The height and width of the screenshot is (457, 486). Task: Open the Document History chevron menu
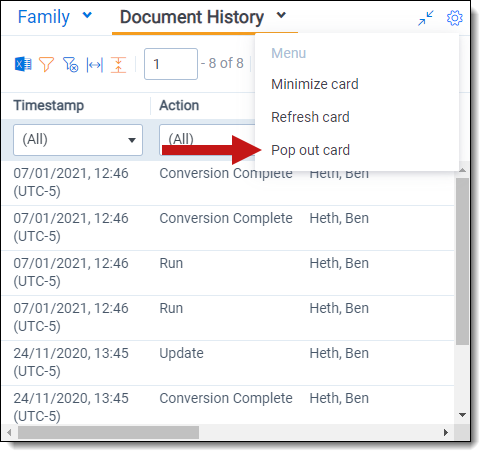pos(281,15)
